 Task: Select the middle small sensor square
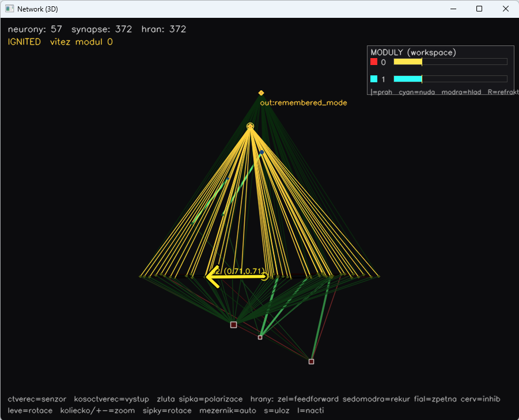pyautogui.click(x=260, y=337)
